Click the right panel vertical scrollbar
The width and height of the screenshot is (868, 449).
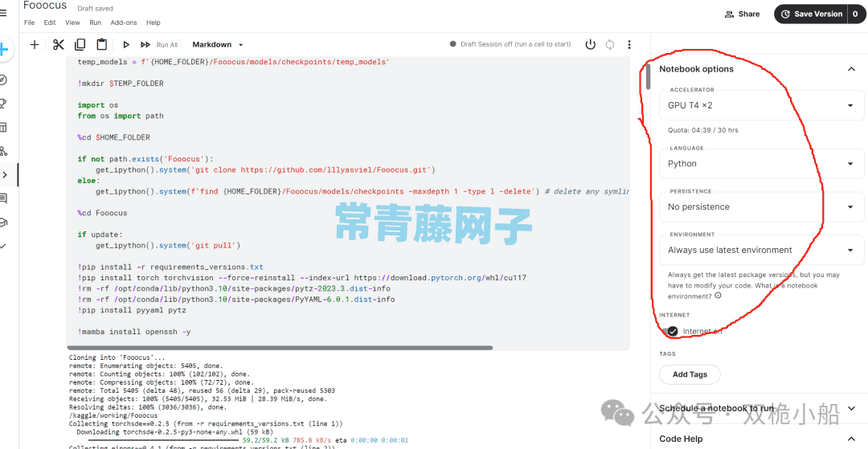click(x=649, y=76)
